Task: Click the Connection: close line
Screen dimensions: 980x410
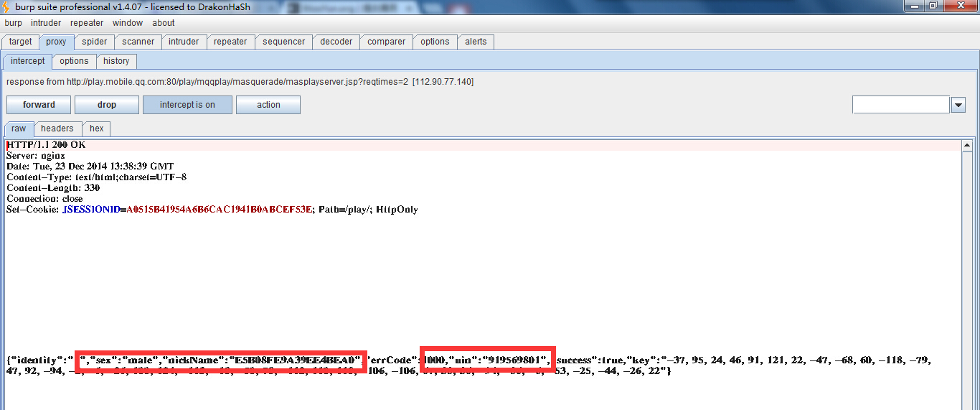Action: 44,199
